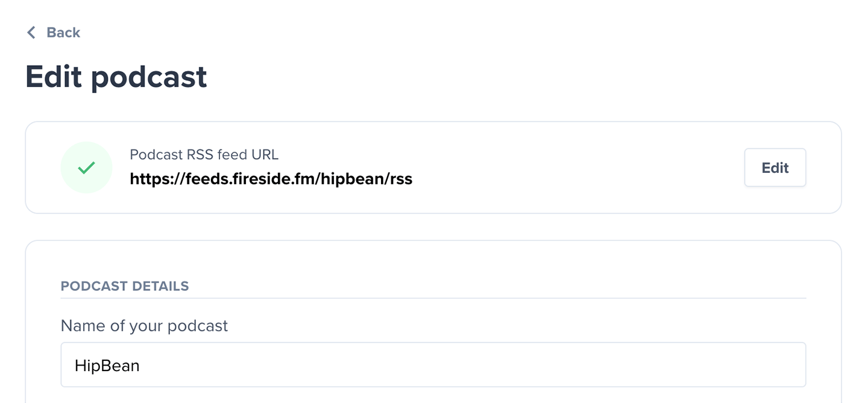The width and height of the screenshot is (868, 403).
Task: Click the green checkmark verification icon
Action: pyautogui.click(x=86, y=167)
